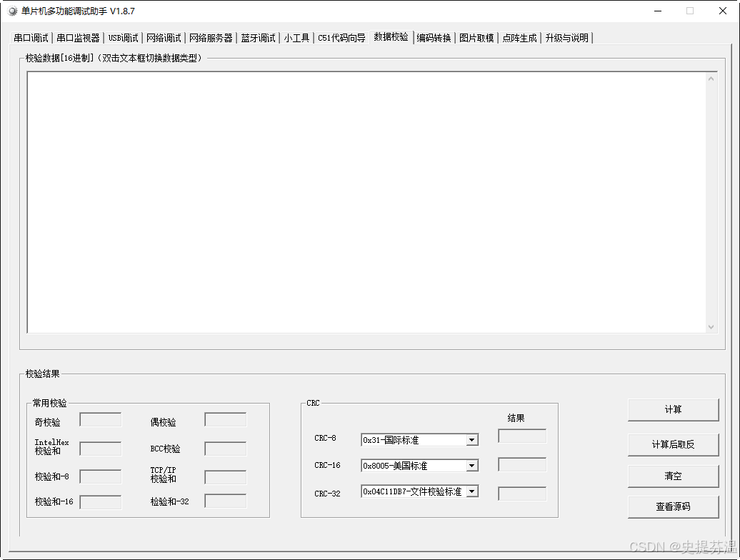Click the 奇校验 result field
The height and width of the screenshot is (560, 740).
pos(101,419)
